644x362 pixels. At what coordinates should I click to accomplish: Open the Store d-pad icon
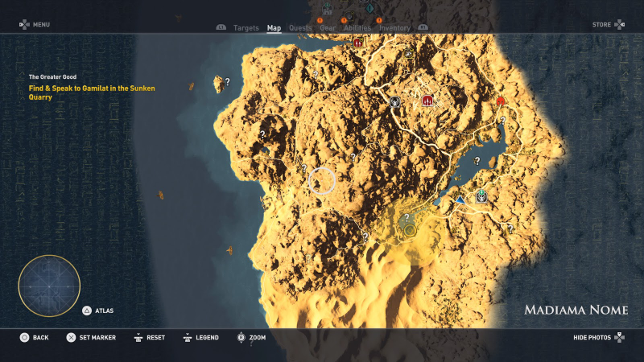619,25
